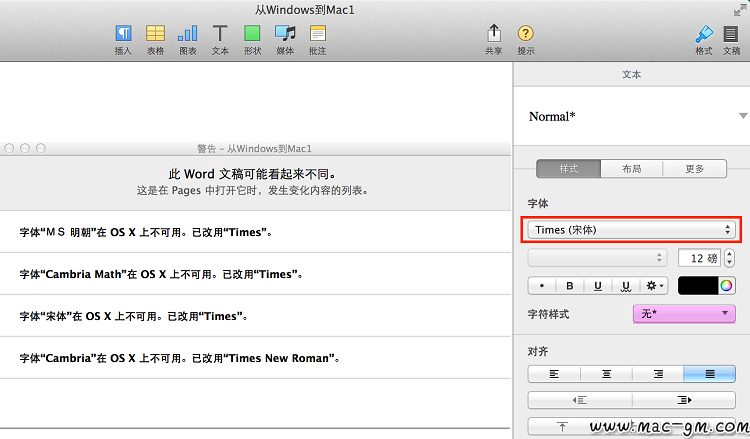
Task: Open the Times font family dropdown
Action: pyautogui.click(x=631, y=230)
